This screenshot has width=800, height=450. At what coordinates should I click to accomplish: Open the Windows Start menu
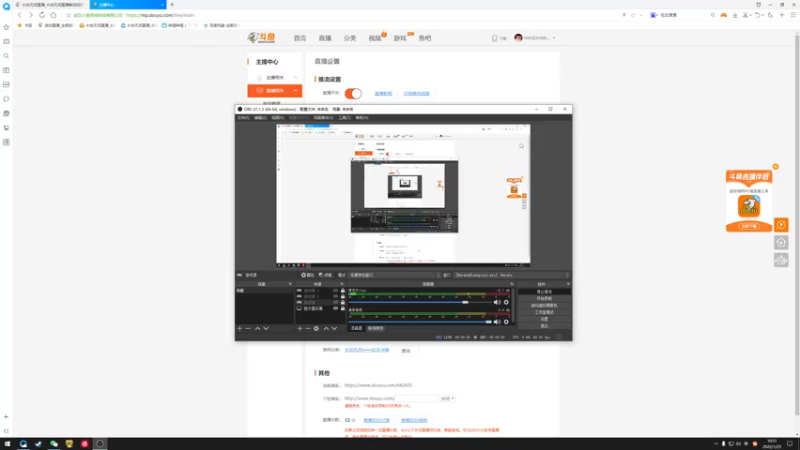click(7, 444)
